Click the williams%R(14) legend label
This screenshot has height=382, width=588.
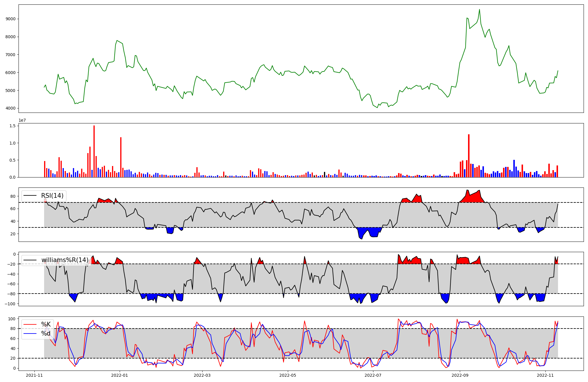click(x=65, y=260)
